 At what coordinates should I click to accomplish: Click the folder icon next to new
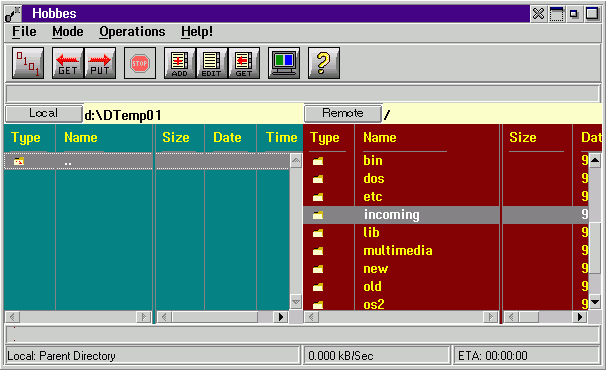tap(318, 269)
